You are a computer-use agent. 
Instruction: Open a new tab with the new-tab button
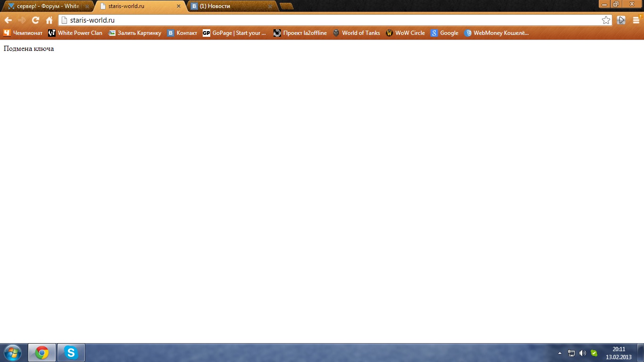[287, 6]
